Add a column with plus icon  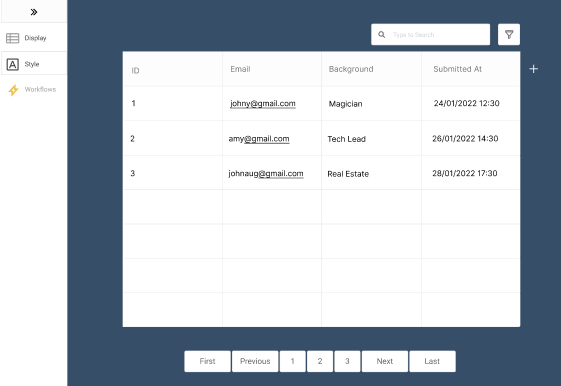[533, 69]
